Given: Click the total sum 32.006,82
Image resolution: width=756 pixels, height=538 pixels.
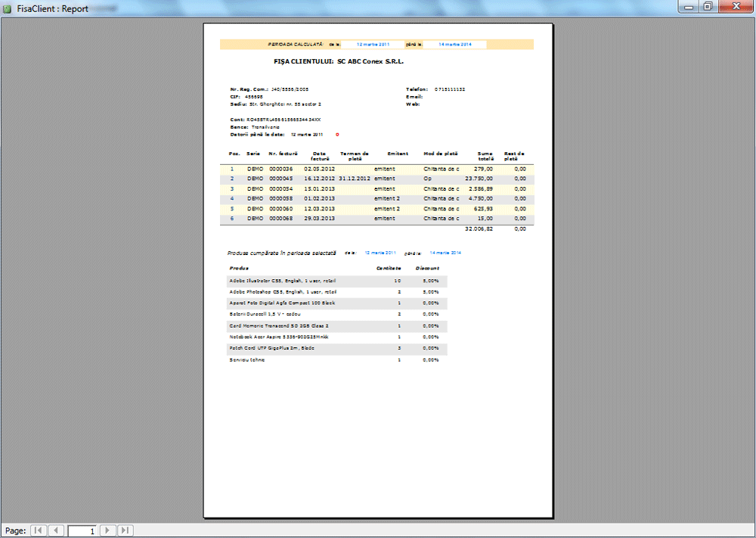Looking at the screenshot, I should click(479, 228).
